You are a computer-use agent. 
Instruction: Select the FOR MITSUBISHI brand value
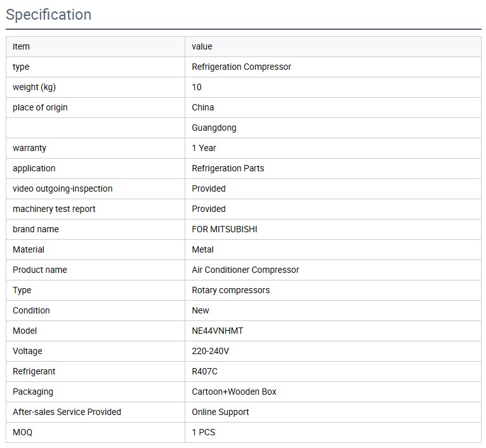pyautogui.click(x=225, y=229)
